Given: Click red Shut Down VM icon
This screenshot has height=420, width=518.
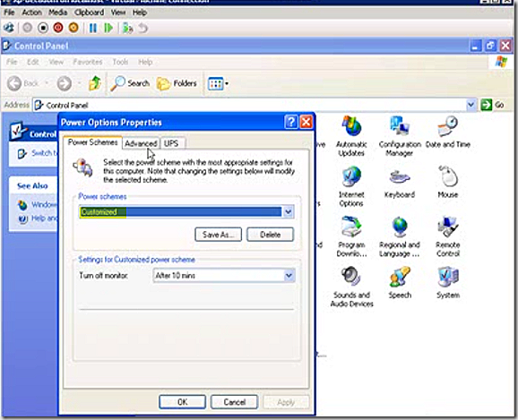Looking at the screenshot, I should [58, 28].
